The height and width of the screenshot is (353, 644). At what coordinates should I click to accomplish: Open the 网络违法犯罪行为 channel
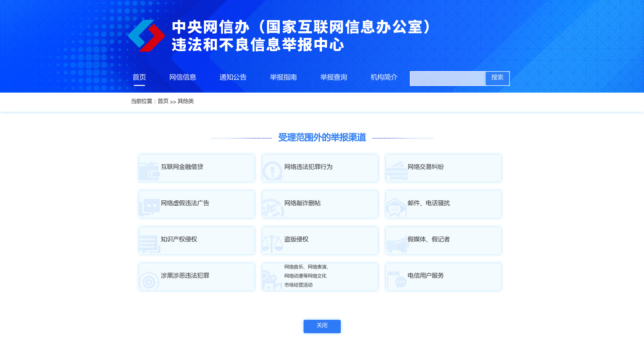pos(320,168)
